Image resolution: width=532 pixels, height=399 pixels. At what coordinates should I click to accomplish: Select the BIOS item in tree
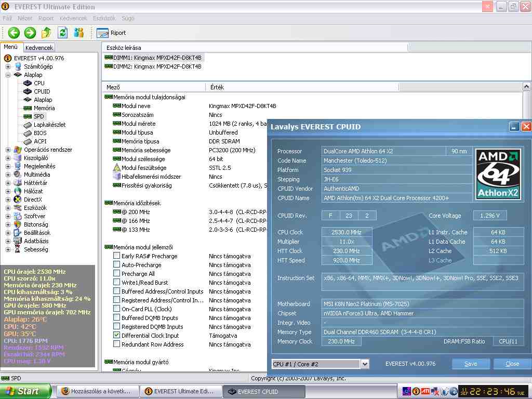click(40, 133)
